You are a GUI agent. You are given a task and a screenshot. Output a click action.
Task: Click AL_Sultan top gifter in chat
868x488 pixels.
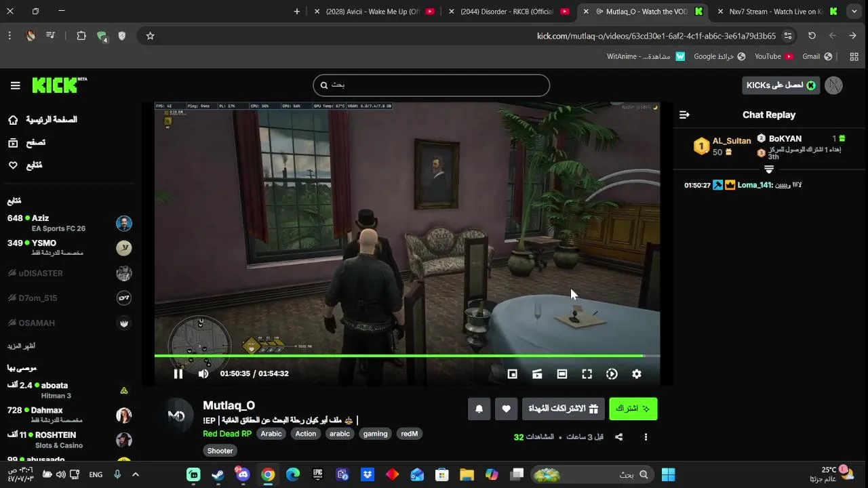tap(732, 141)
